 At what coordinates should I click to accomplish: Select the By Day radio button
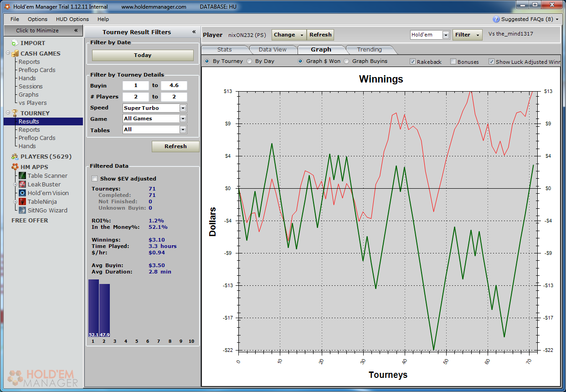pos(249,61)
